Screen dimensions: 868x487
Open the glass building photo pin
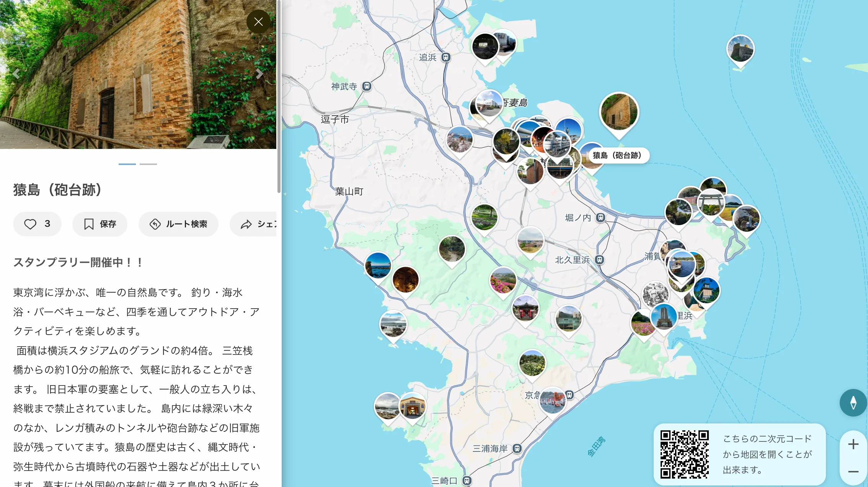click(569, 319)
